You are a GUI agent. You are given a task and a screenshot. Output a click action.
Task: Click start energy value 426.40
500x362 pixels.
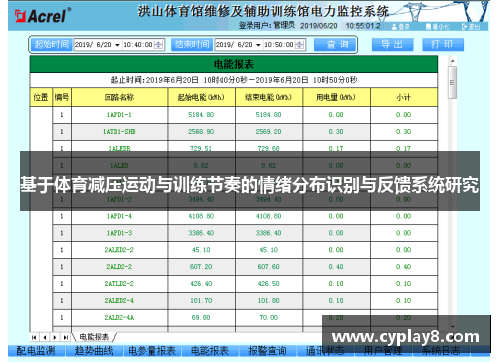(x=201, y=284)
